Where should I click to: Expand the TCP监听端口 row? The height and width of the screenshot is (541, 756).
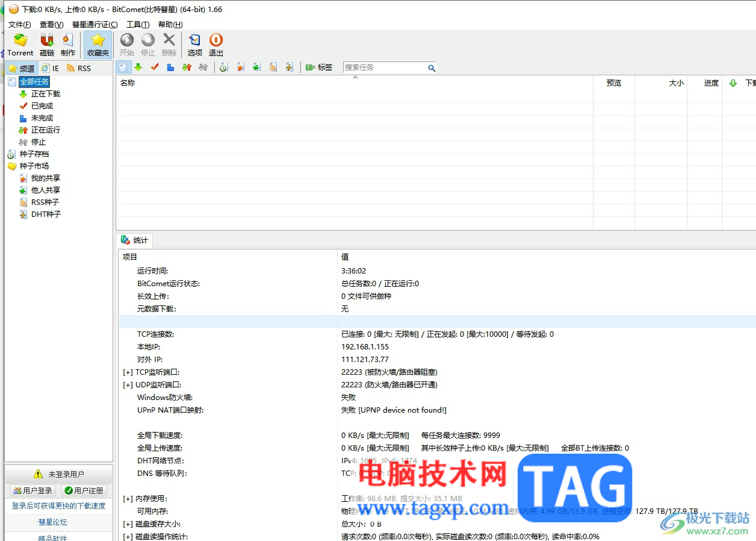pos(128,372)
